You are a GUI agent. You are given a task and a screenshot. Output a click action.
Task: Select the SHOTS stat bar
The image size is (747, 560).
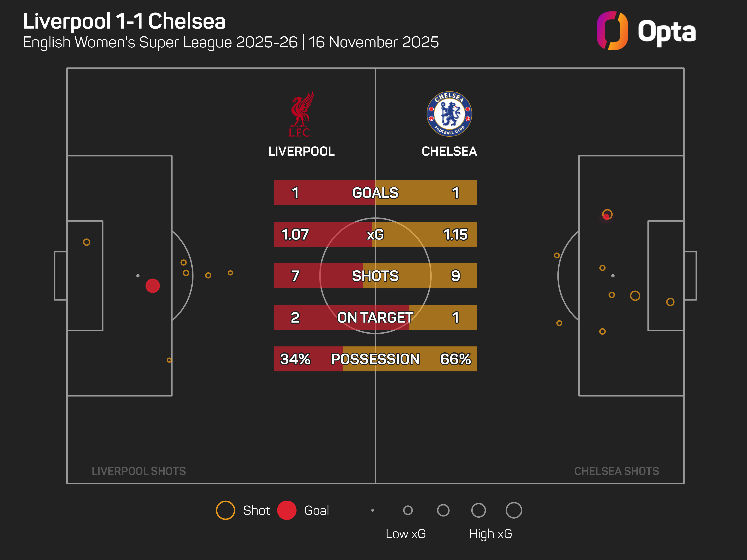point(375,276)
